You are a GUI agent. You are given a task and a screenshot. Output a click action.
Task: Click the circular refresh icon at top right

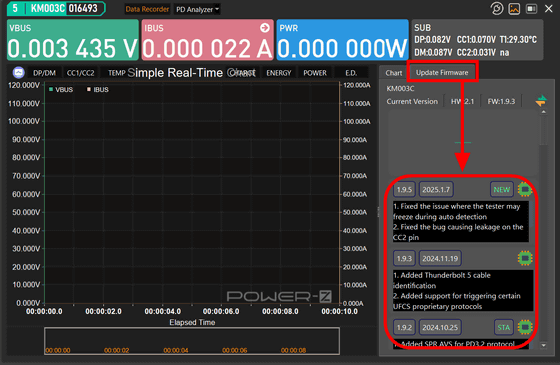pyautogui.click(x=497, y=9)
